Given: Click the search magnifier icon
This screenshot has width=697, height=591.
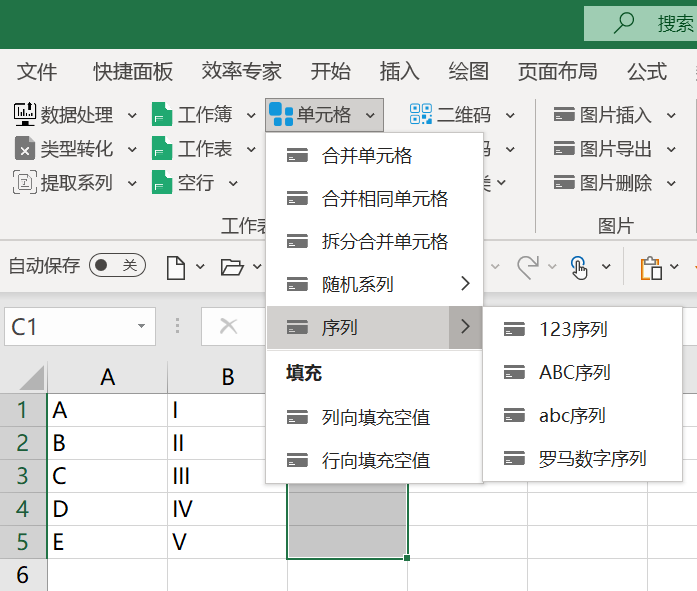Looking at the screenshot, I should 624,22.
